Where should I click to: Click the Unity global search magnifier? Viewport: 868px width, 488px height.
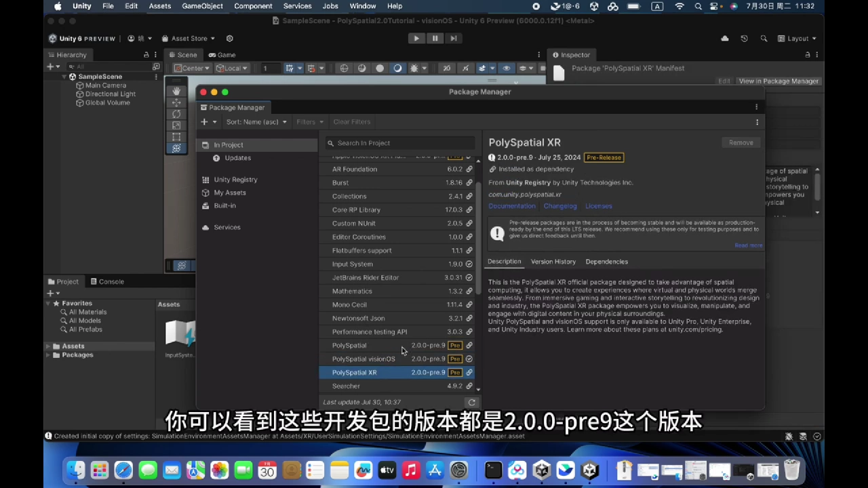click(x=764, y=39)
